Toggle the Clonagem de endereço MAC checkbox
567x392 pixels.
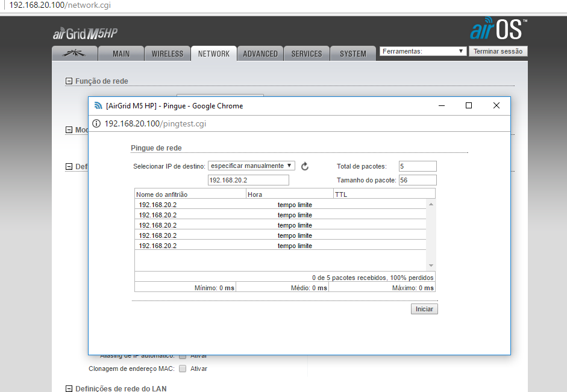[x=183, y=369]
